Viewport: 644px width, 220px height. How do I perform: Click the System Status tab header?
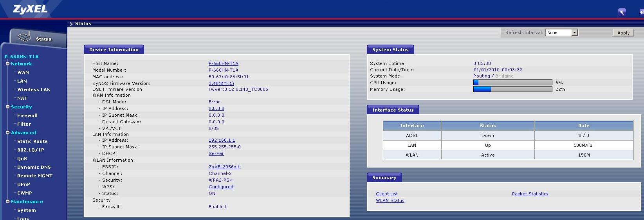(x=390, y=49)
